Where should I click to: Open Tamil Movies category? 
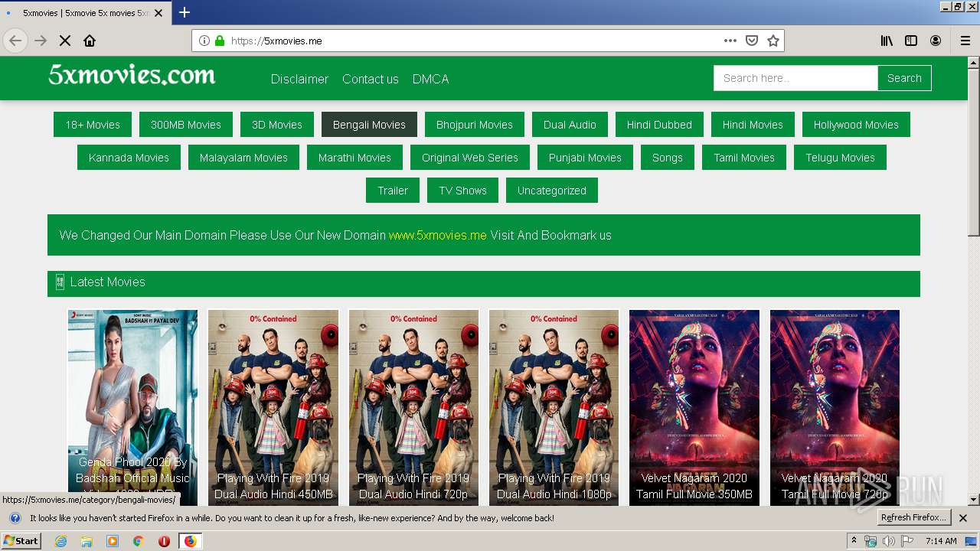click(x=744, y=158)
